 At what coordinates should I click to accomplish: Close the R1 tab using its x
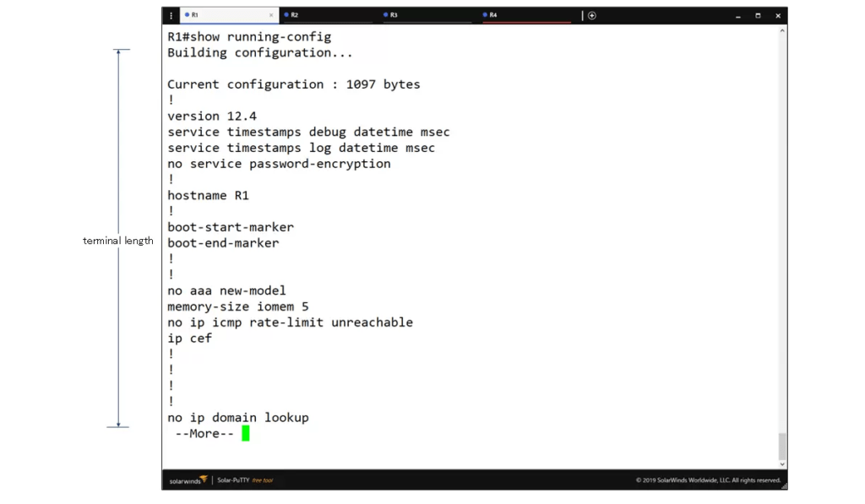point(270,14)
